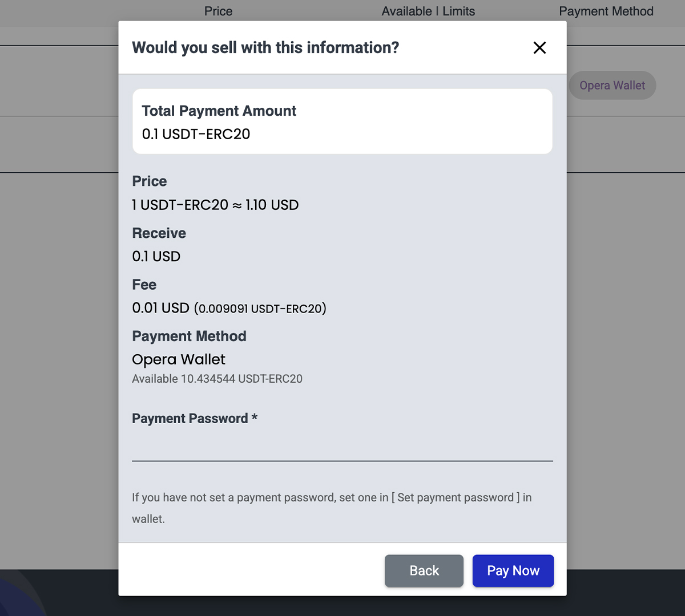Click the Available 10.434544 USDT-ERC20 balance text
The width and height of the screenshot is (685, 616).
pyautogui.click(x=217, y=379)
